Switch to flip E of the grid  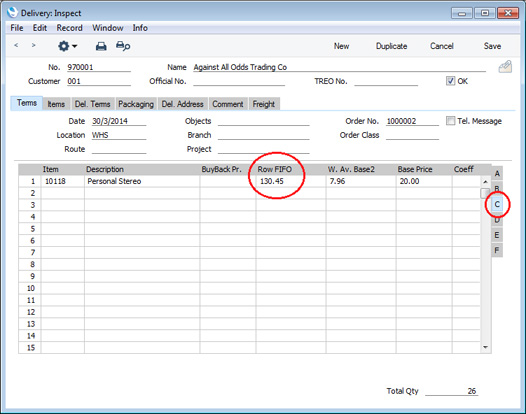[x=497, y=235]
